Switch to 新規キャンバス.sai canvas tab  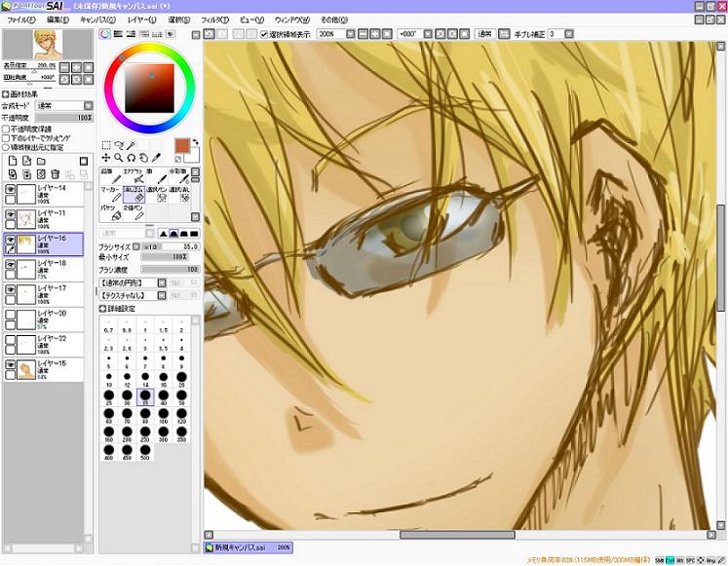pyautogui.click(x=249, y=547)
